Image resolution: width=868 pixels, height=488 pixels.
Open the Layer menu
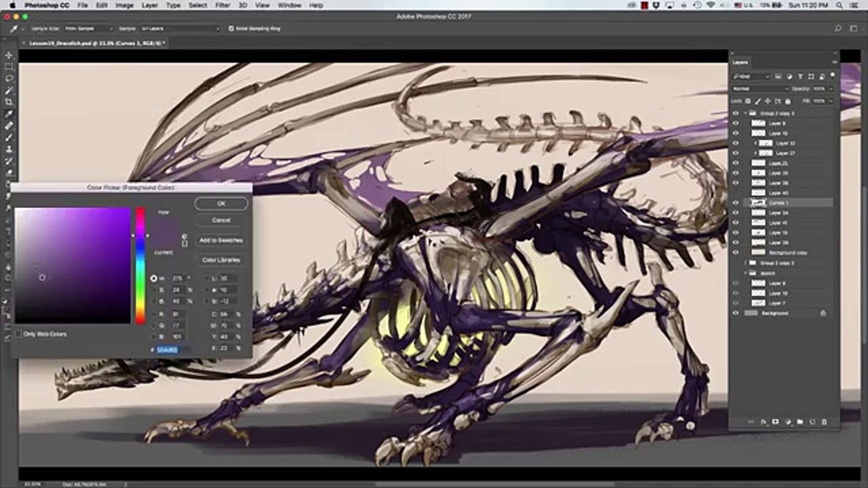point(150,5)
